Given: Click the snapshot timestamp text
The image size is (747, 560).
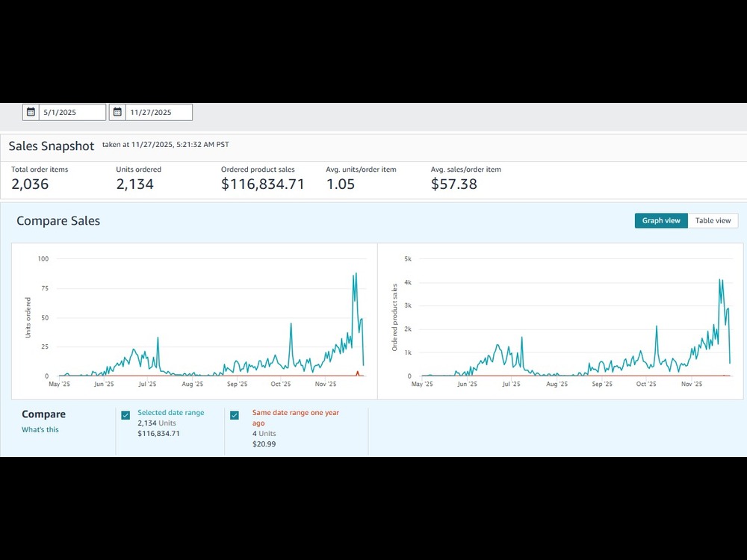Looking at the screenshot, I should [x=165, y=144].
